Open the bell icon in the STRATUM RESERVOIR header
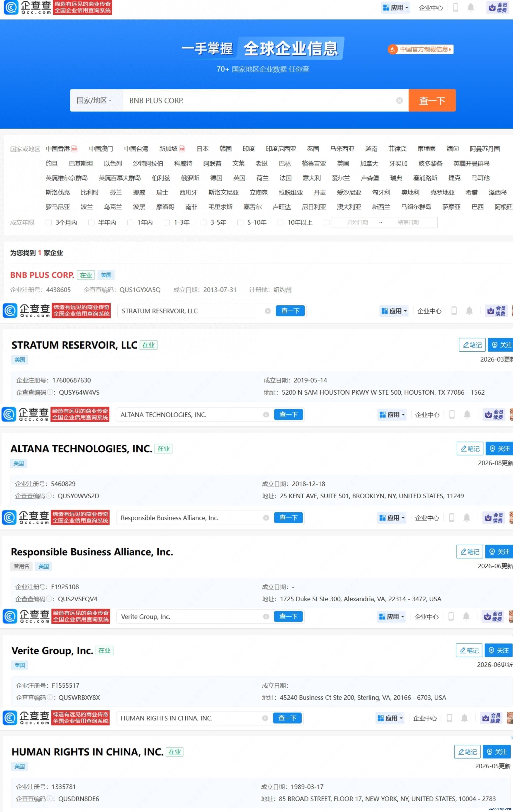 pos(469,310)
